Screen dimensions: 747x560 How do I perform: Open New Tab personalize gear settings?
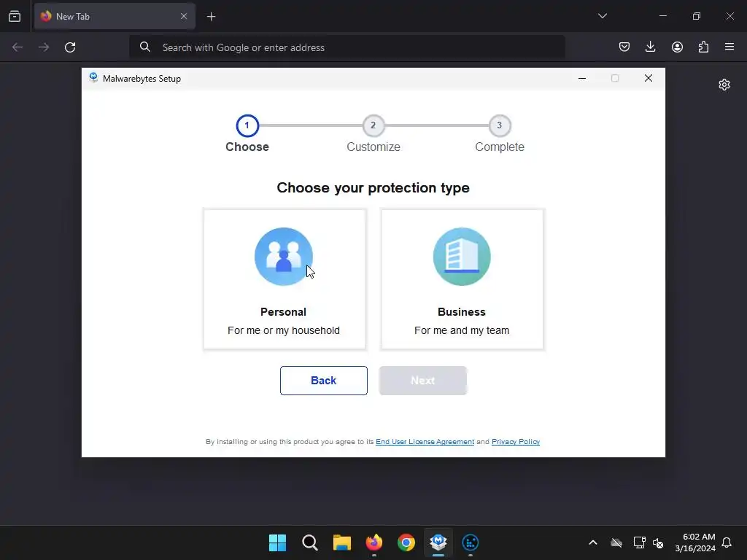[x=724, y=85]
